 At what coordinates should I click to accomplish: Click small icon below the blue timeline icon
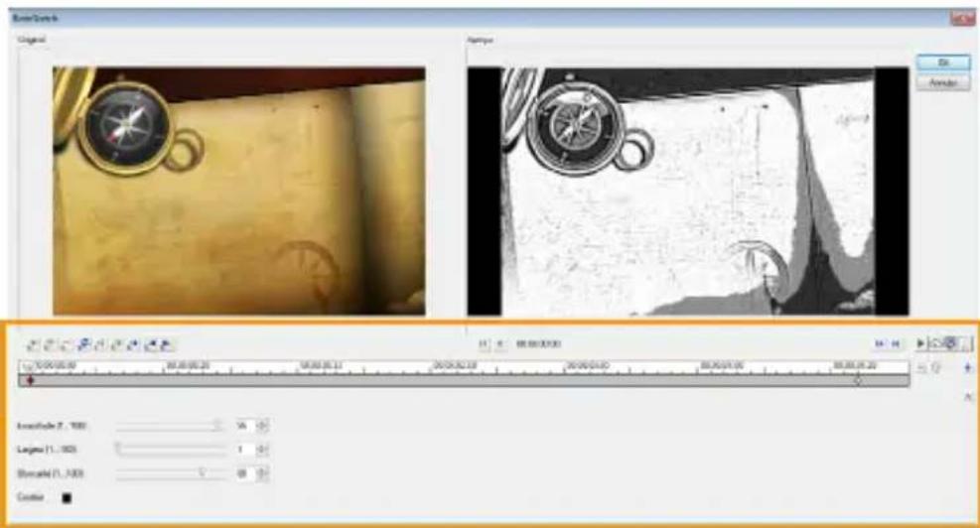(968, 397)
